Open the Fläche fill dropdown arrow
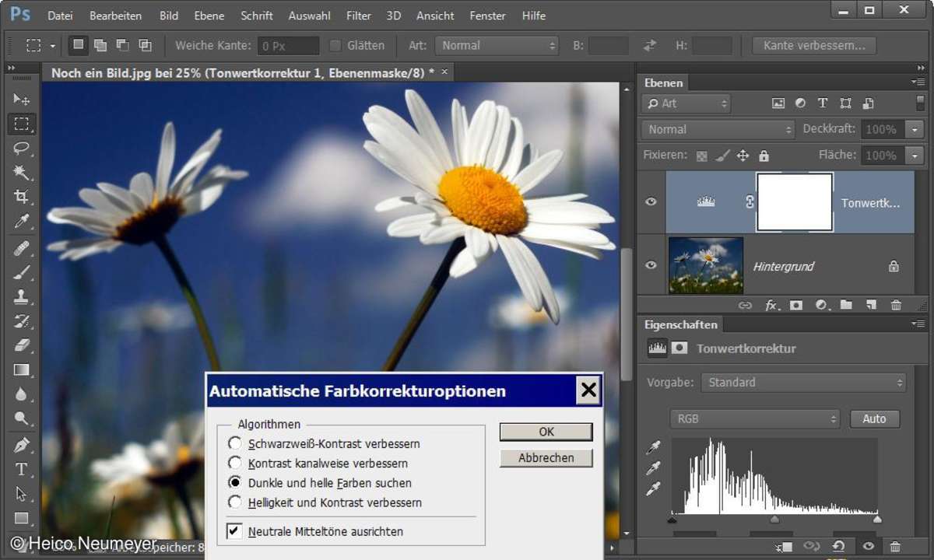This screenshot has width=934, height=560. [915, 156]
